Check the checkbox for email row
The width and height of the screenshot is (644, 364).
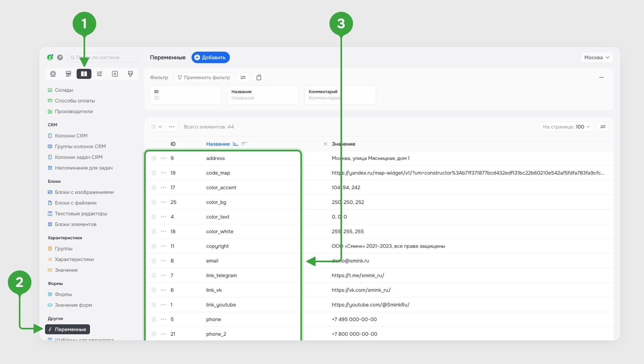point(154,261)
